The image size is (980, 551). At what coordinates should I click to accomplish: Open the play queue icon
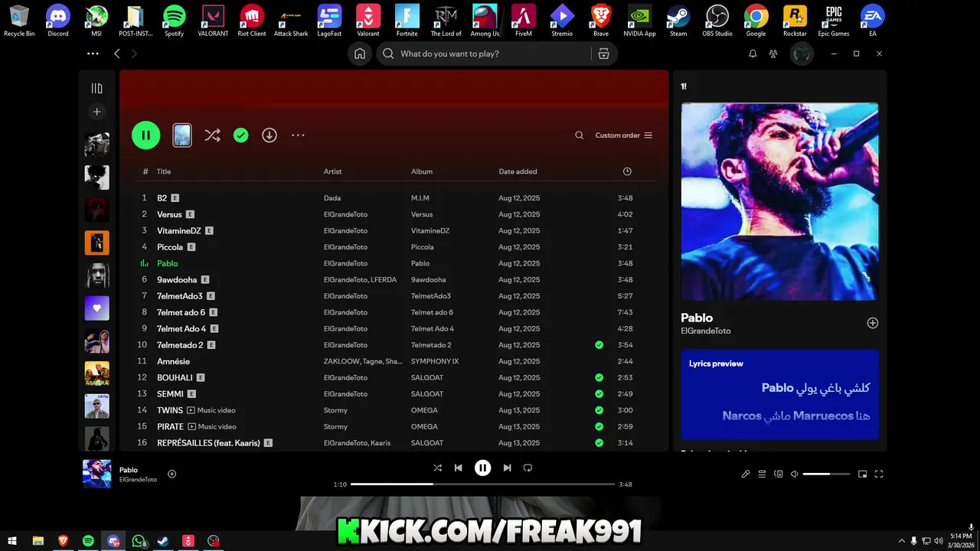(x=762, y=474)
